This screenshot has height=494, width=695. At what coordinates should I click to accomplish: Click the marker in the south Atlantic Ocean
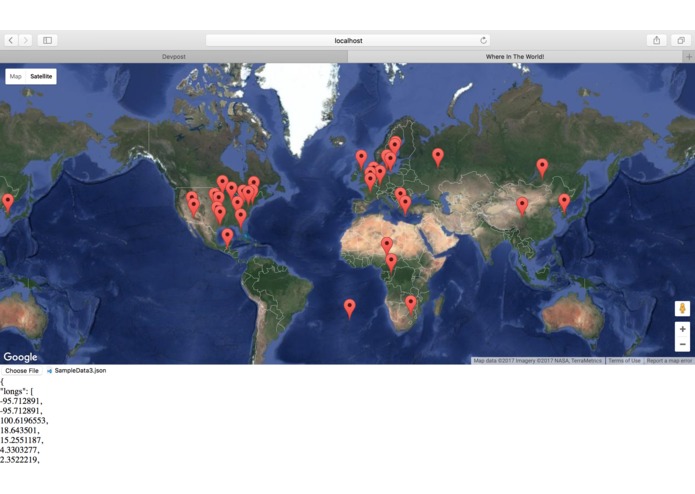point(350,308)
